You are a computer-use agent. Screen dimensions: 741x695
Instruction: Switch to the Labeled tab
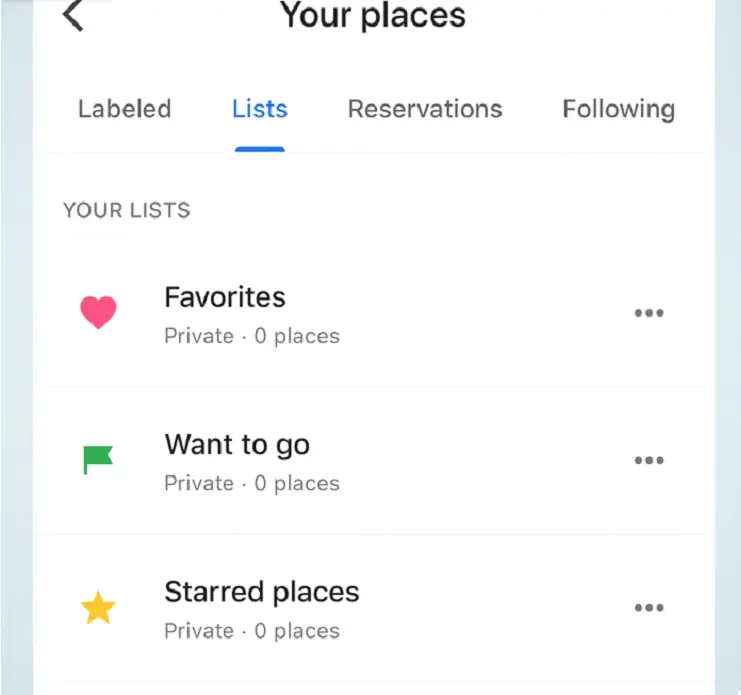125,109
